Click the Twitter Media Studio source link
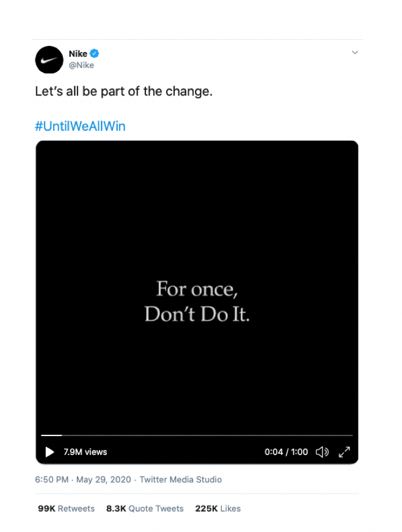Viewport: 402px width, 532px height. pyautogui.click(x=181, y=479)
